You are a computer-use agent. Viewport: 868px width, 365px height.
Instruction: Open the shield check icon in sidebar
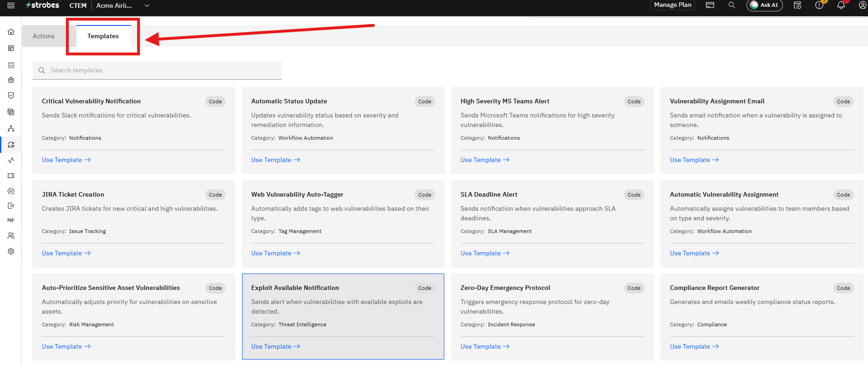coord(11,96)
